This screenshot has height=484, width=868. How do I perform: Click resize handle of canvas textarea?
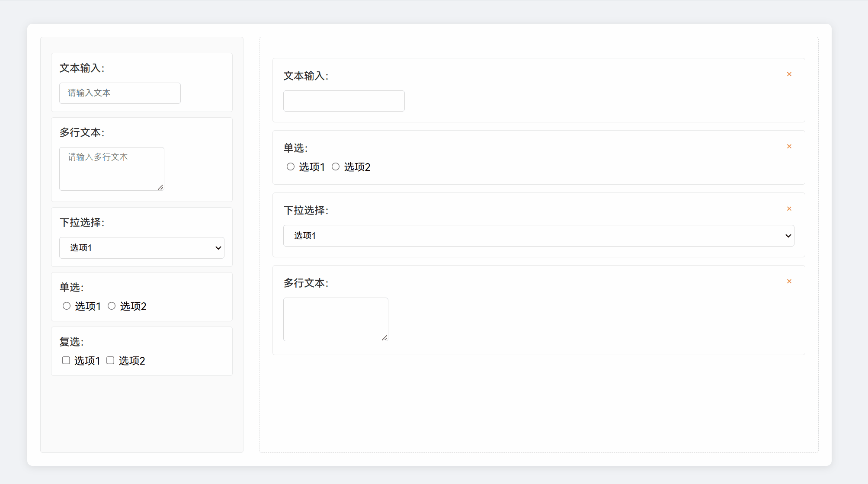[x=384, y=338]
